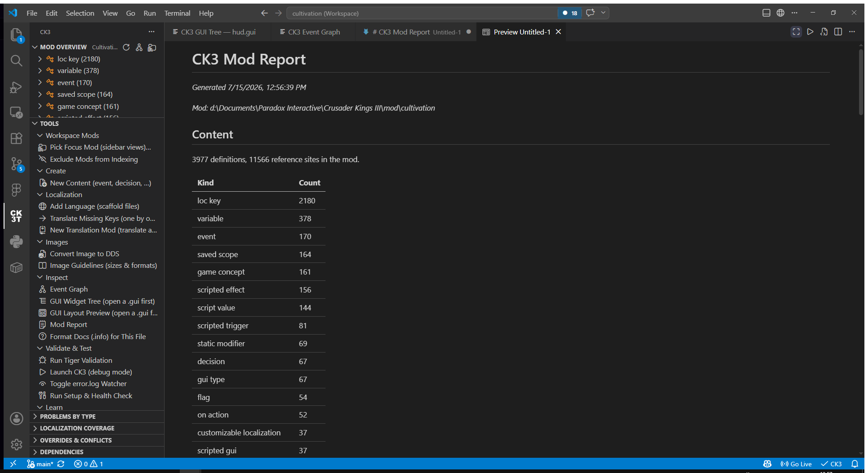Screen dimensions: 868x473
Task: Open Manage gear in activity bar
Action: coord(16,444)
